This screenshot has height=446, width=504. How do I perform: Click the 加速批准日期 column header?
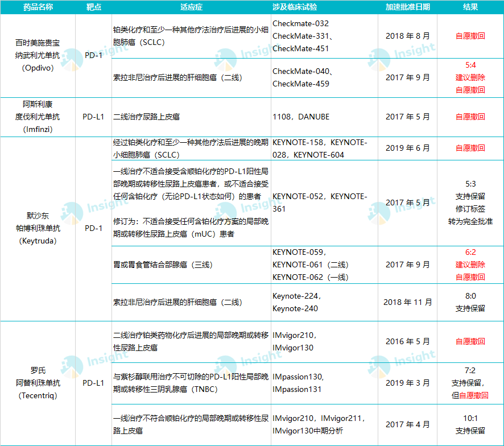(407, 7)
